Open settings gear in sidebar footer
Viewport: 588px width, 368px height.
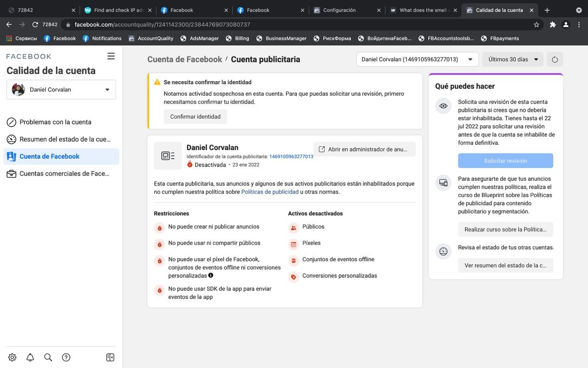coord(12,357)
